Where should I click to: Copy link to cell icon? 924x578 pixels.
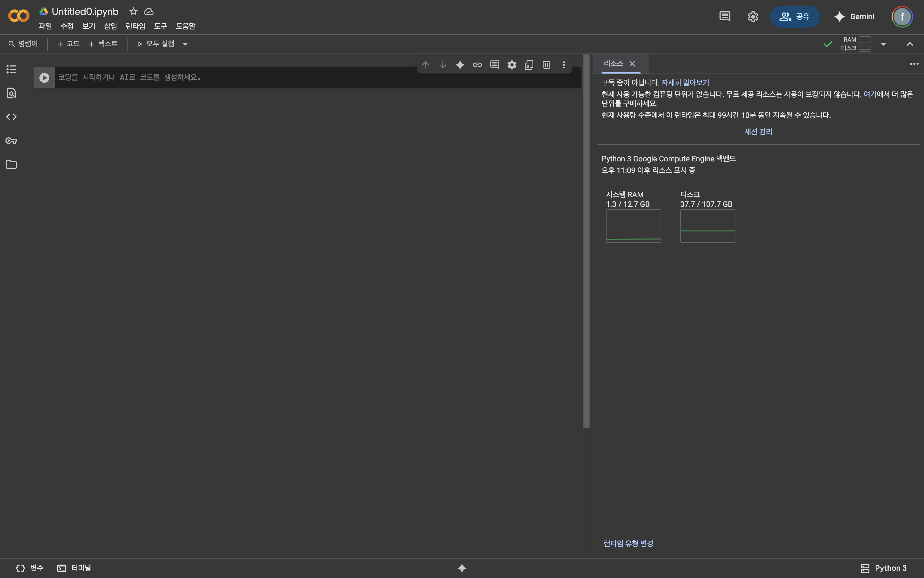[477, 65]
